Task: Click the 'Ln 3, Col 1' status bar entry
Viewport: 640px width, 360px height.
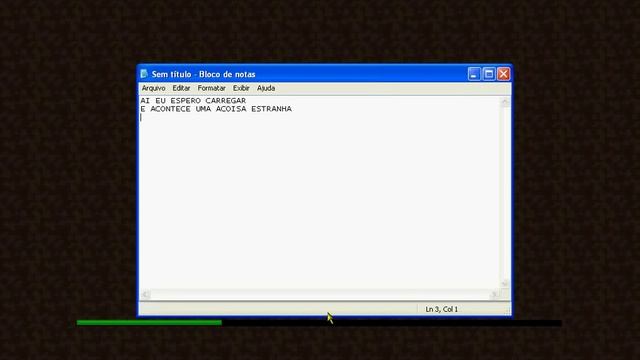Action: pyautogui.click(x=442, y=309)
